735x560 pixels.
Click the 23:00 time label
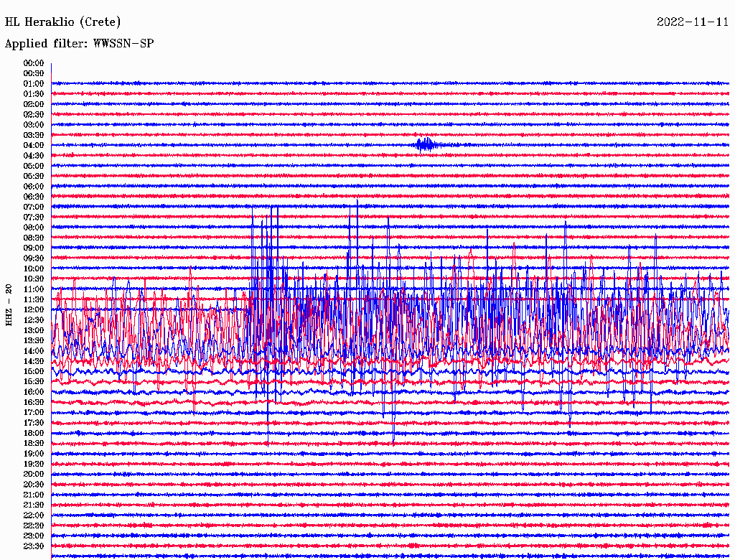(x=34, y=536)
